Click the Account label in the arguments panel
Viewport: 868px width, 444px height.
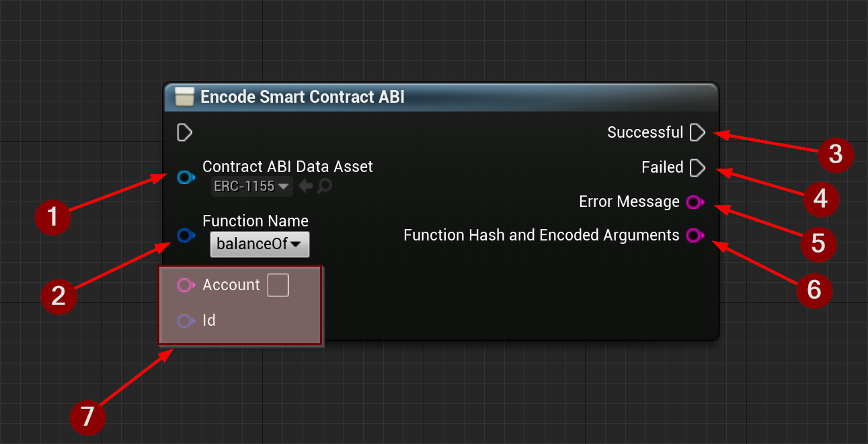[x=231, y=285]
